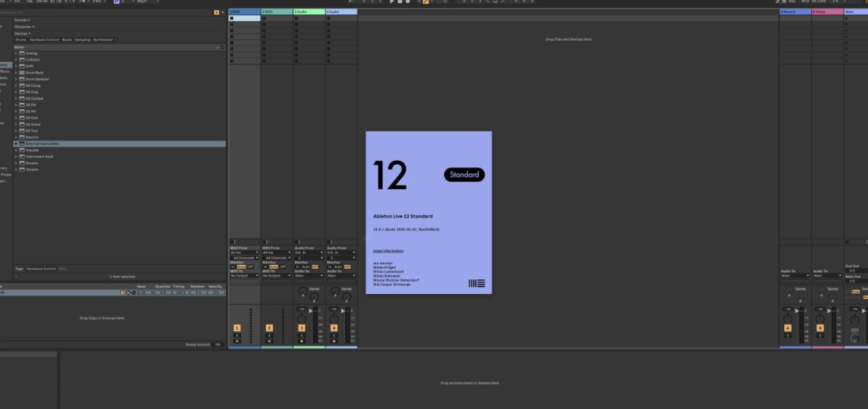Image resolution: width=868 pixels, height=409 pixels.
Task: Solo track 3 Audio
Action: point(302,335)
